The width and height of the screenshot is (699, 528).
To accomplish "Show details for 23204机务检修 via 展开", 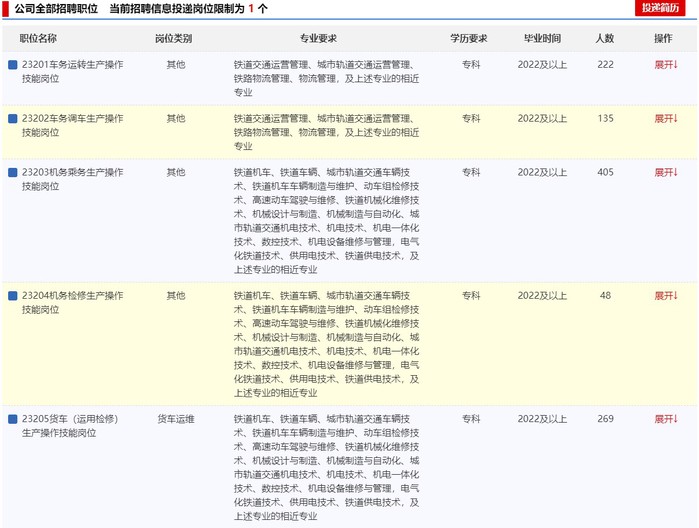I will point(665,296).
